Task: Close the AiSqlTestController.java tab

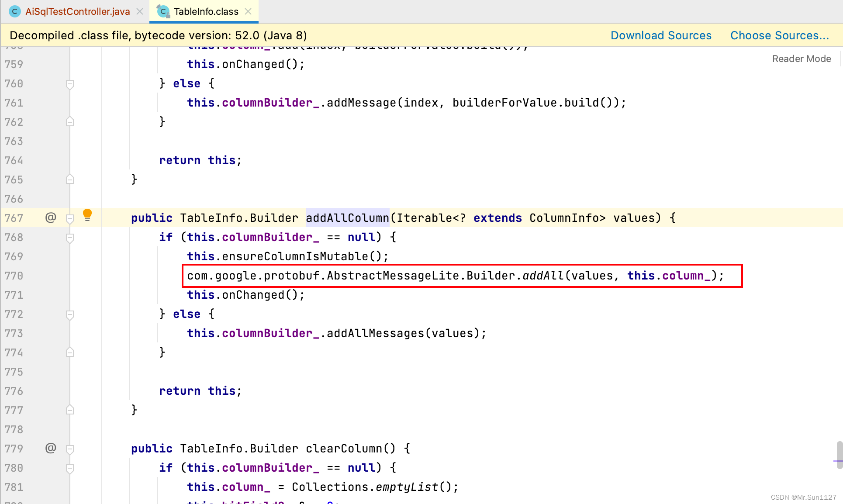Action: coord(140,11)
